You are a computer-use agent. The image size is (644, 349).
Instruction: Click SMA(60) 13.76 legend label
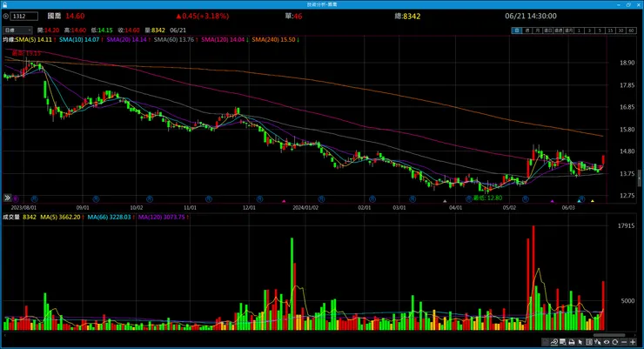[x=176, y=39]
